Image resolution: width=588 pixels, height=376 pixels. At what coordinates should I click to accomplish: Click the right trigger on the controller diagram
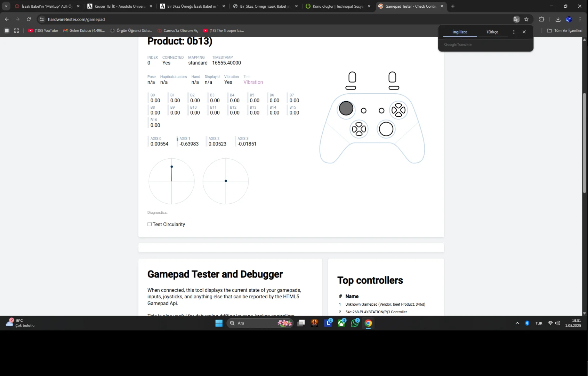[x=392, y=77]
